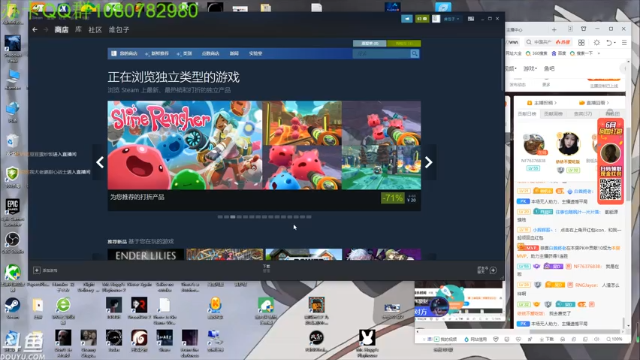Open the white rabbit game desktop icon

point(367,338)
